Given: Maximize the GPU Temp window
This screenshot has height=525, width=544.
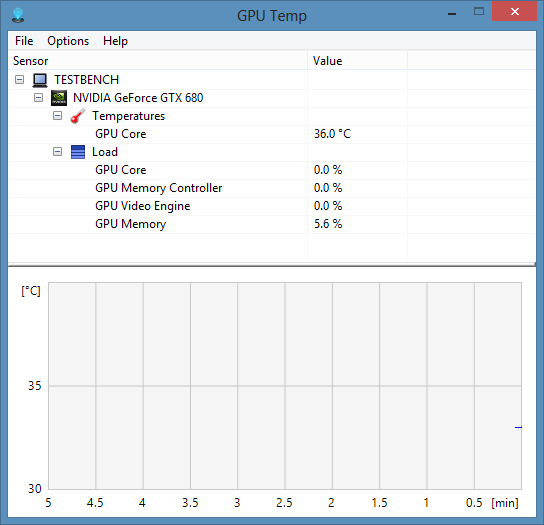Looking at the screenshot, I should click(479, 12).
